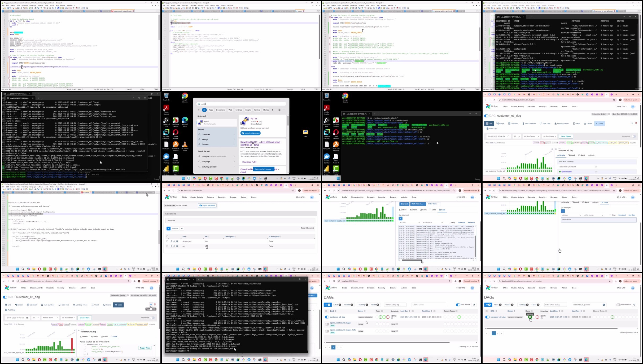Expand the Ratings related search chevron

[x=234, y=139]
